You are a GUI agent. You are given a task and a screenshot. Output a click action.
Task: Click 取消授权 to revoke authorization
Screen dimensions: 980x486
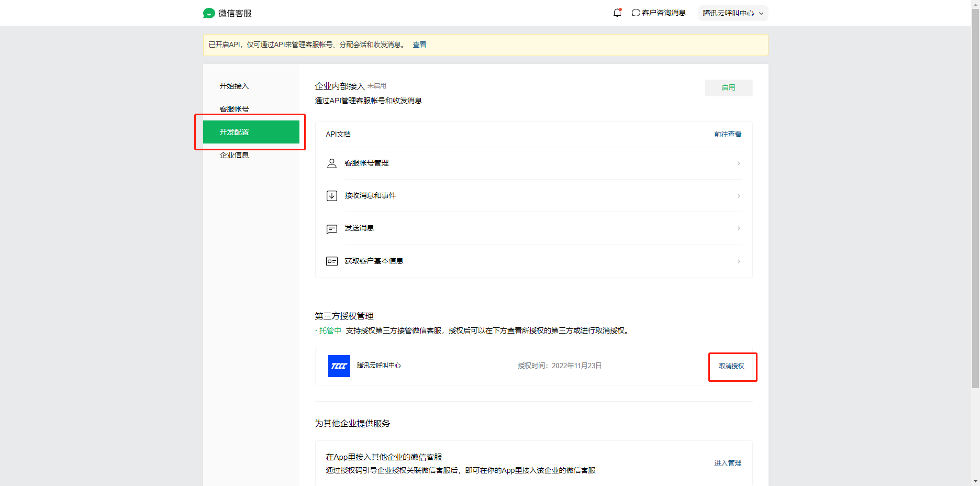point(731,366)
